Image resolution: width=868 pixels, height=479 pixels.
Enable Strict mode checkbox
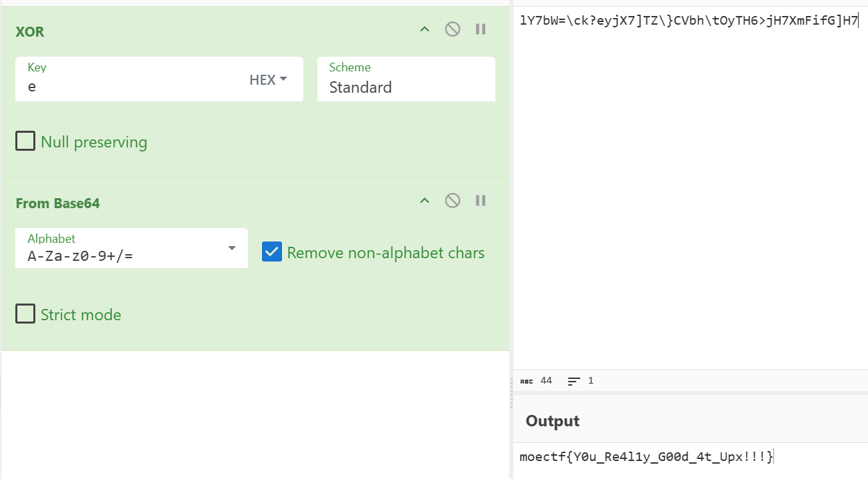(x=25, y=314)
